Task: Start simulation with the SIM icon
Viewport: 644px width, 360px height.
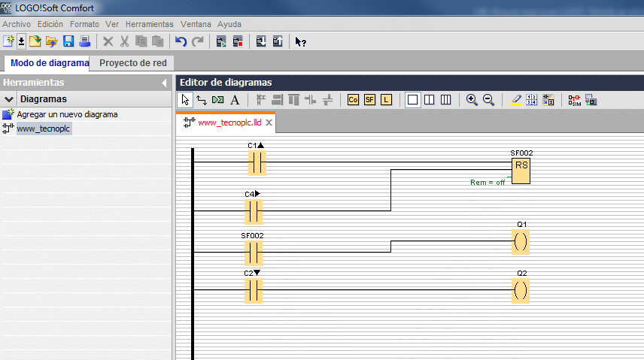Action: (575, 100)
